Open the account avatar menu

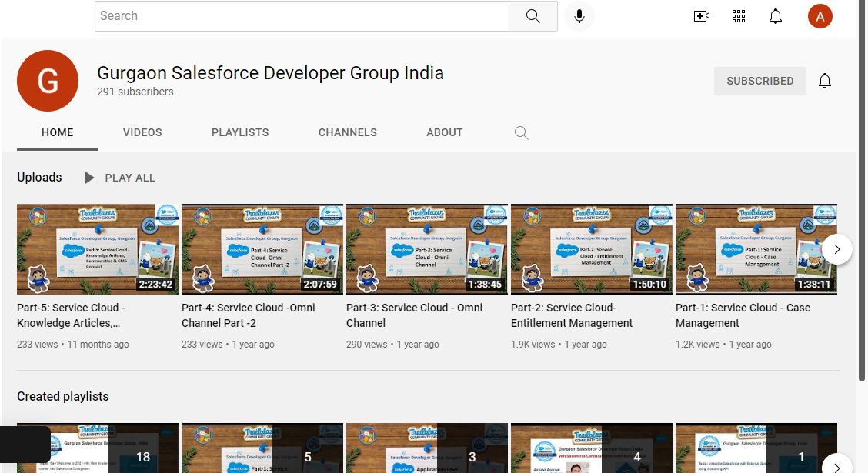click(x=820, y=16)
